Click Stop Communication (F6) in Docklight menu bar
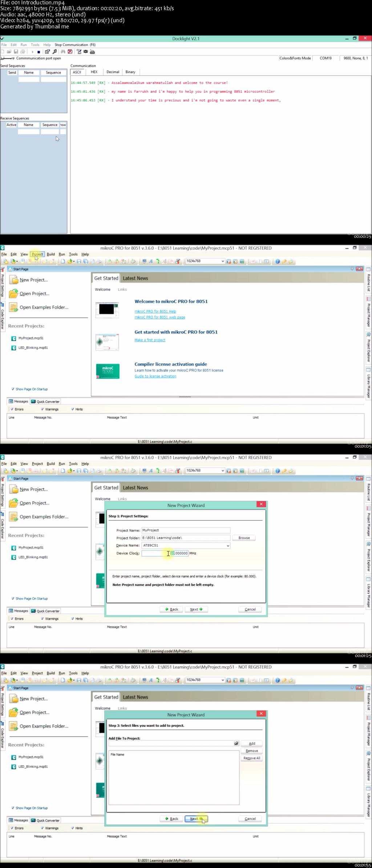The image size is (372, 868). pos(75,45)
